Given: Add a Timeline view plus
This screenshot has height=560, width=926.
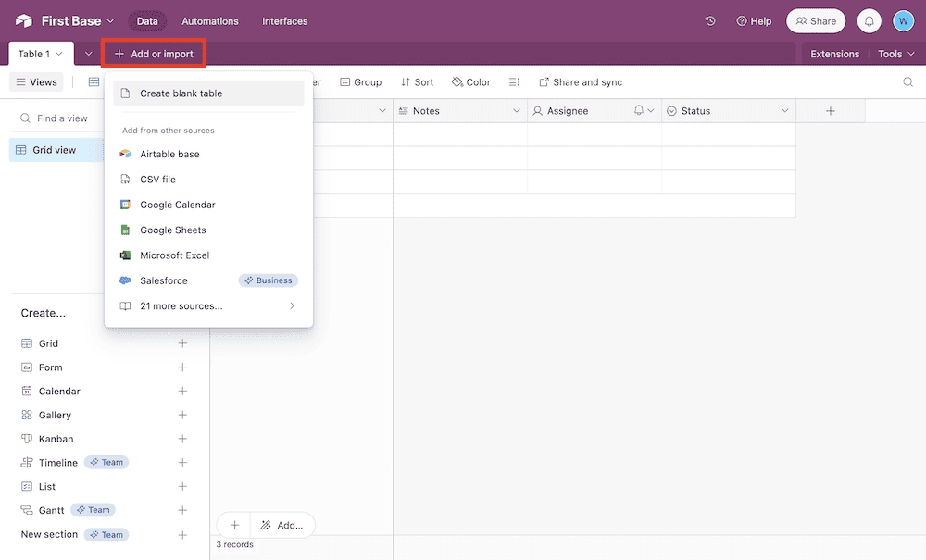Looking at the screenshot, I should coord(182,463).
